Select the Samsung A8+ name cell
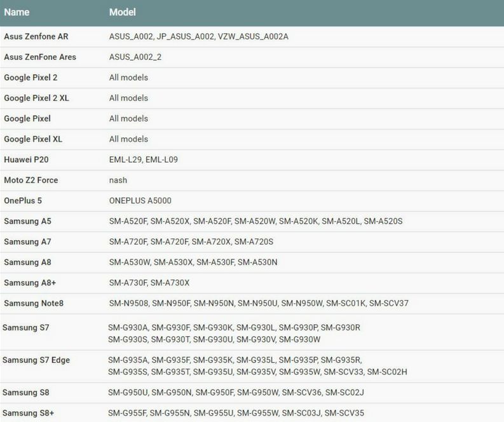504x422 pixels. point(30,283)
